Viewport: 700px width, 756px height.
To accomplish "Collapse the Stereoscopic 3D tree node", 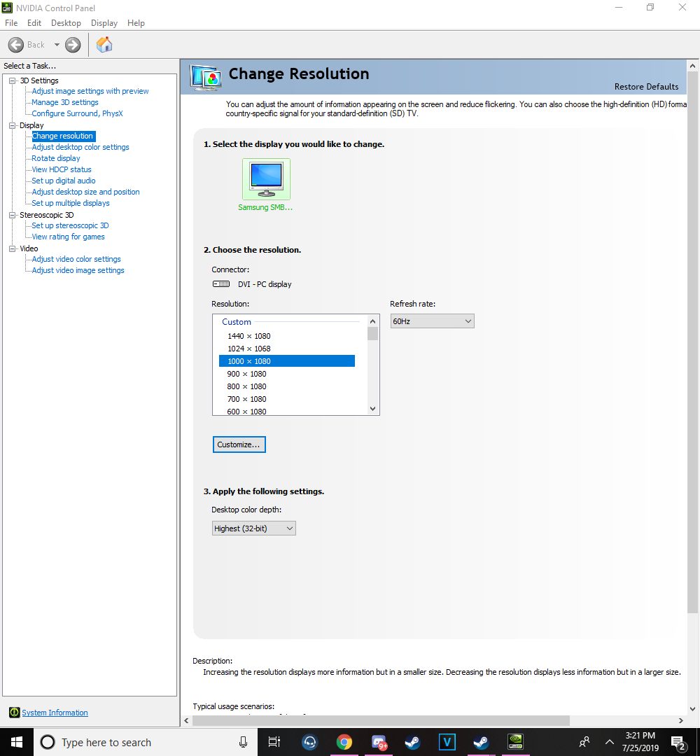I will click(x=13, y=215).
